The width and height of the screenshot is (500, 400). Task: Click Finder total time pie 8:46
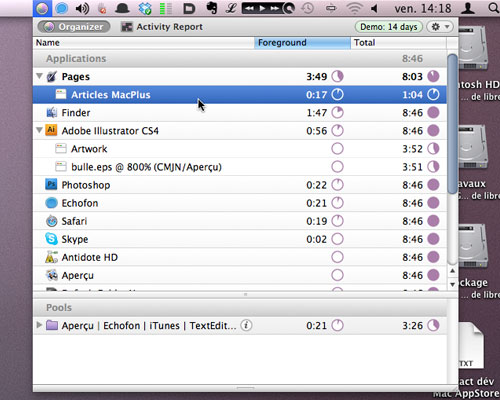(x=433, y=113)
